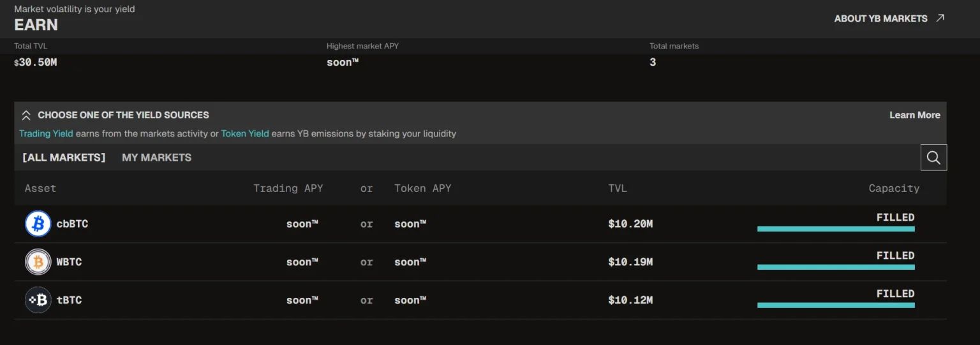Click the cbBTC filled capacity bar
980x345 pixels.
coord(836,229)
